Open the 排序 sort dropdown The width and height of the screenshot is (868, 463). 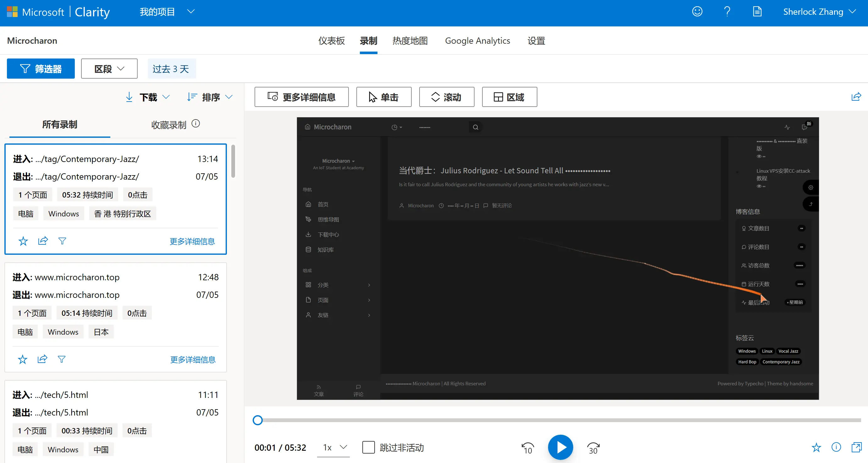coord(210,97)
